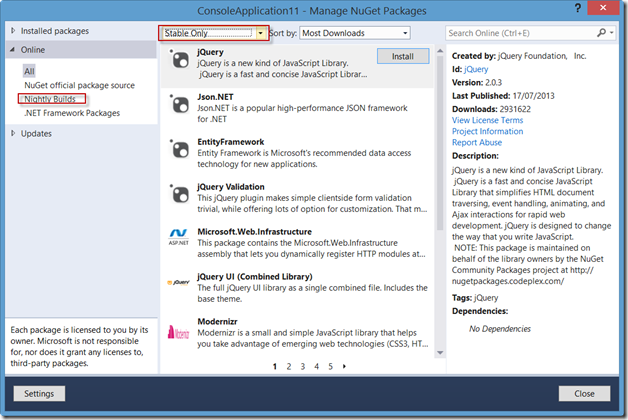The height and width of the screenshot is (420, 628).
Task: Click the search magnifier icon
Action: 601,33
